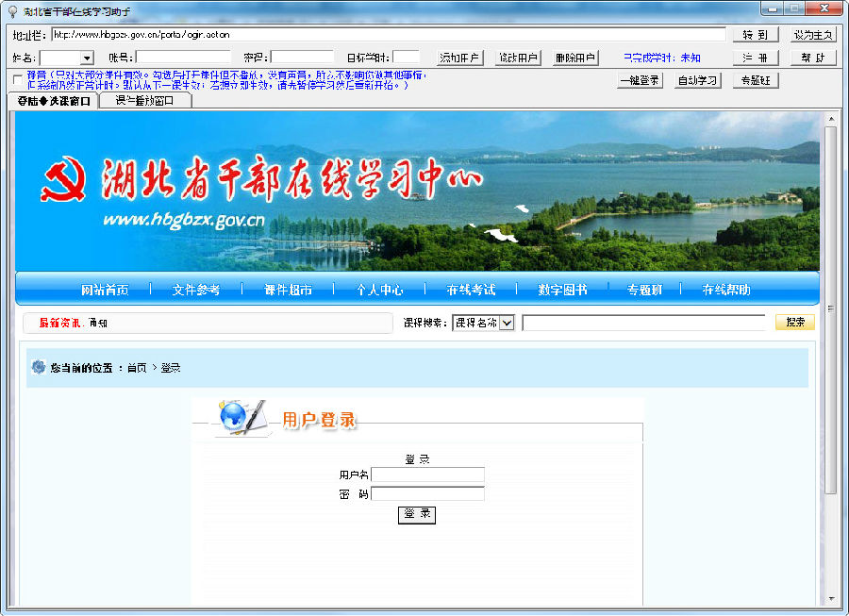Click the 一键登录 button
Screen dimensions: 849x616
pyautogui.click(x=640, y=80)
